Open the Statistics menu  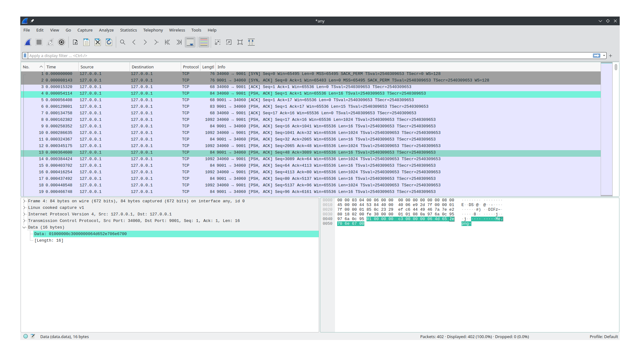click(128, 30)
